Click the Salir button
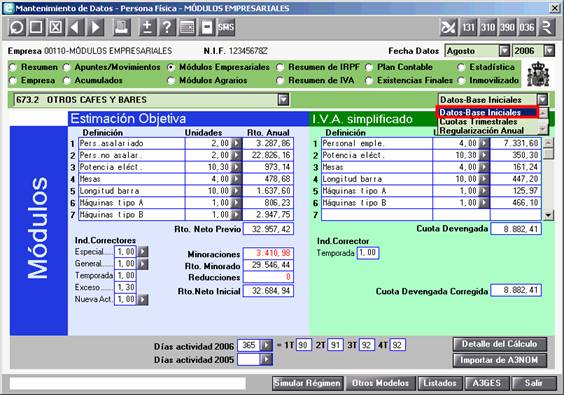Image resolution: width=564 pixels, height=395 pixels. coord(533,383)
